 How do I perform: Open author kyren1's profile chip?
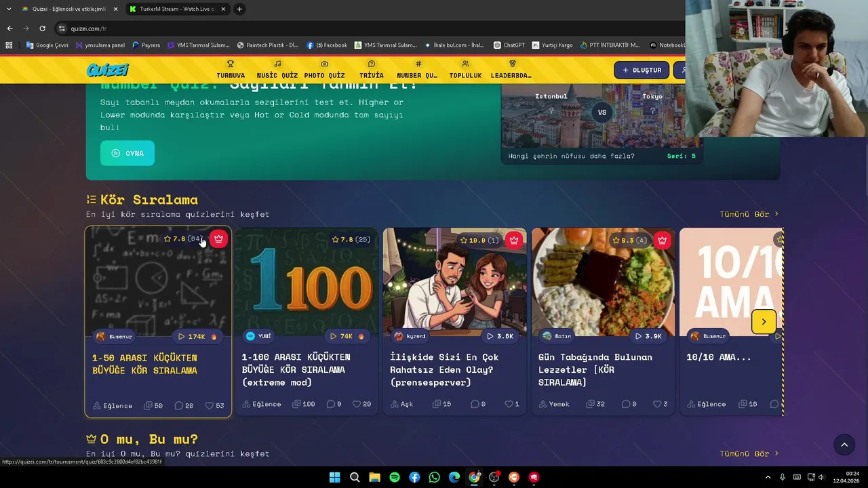(x=411, y=336)
